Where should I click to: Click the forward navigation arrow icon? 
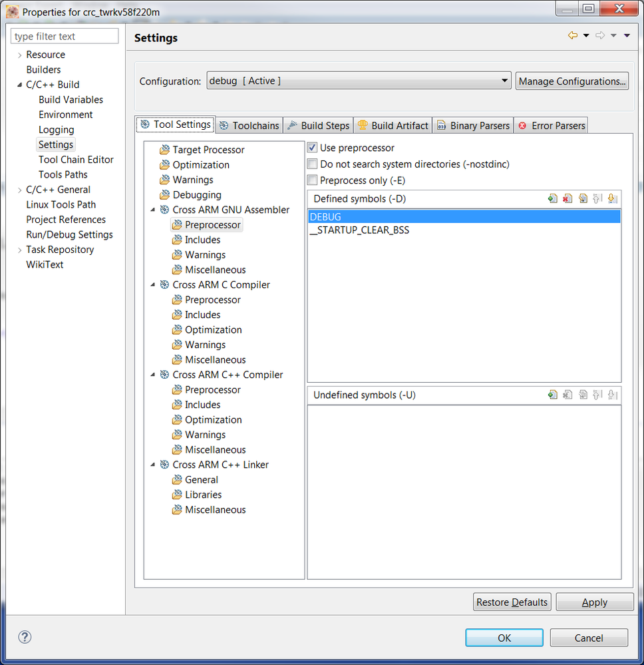click(600, 35)
